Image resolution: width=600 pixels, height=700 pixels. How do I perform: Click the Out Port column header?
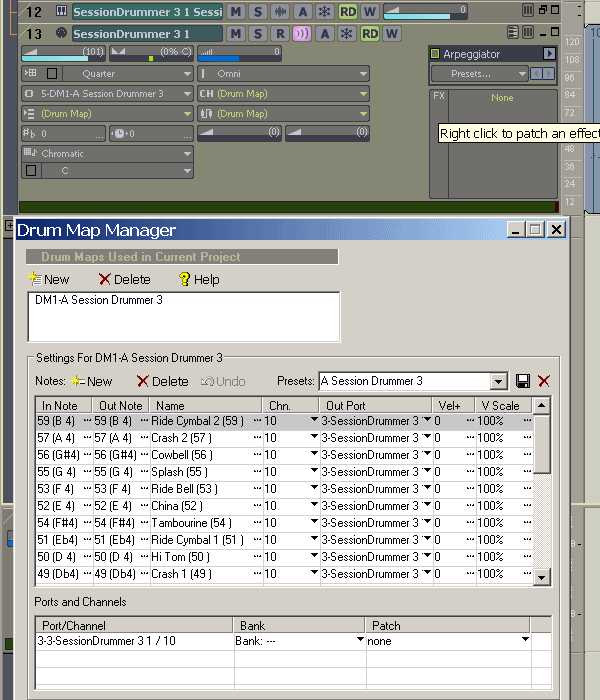[371, 405]
